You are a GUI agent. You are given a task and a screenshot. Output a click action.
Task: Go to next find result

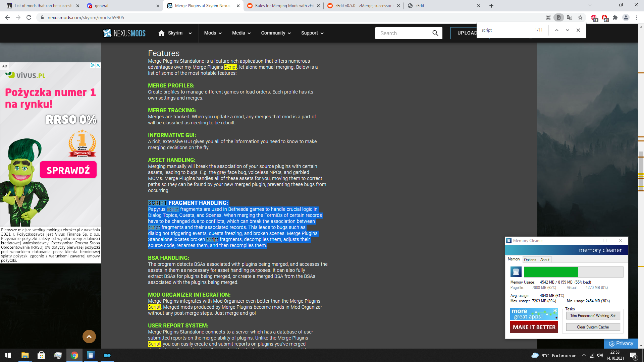tap(567, 30)
